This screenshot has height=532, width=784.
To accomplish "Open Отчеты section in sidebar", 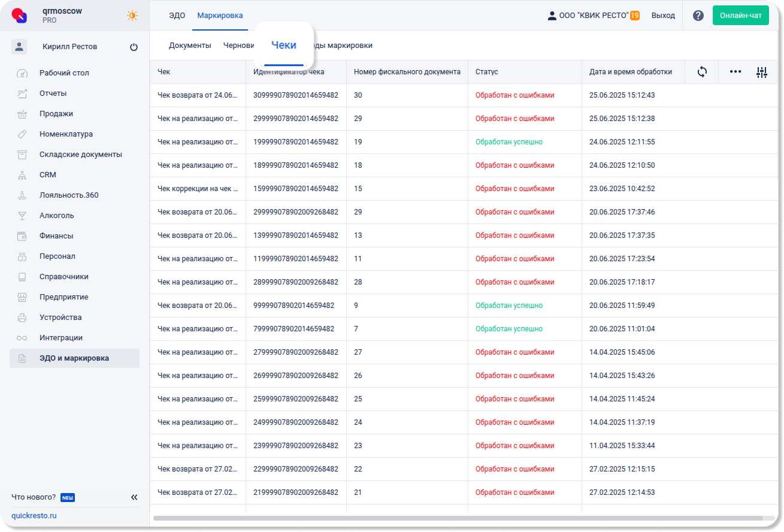I will pyautogui.click(x=53, y=93).
